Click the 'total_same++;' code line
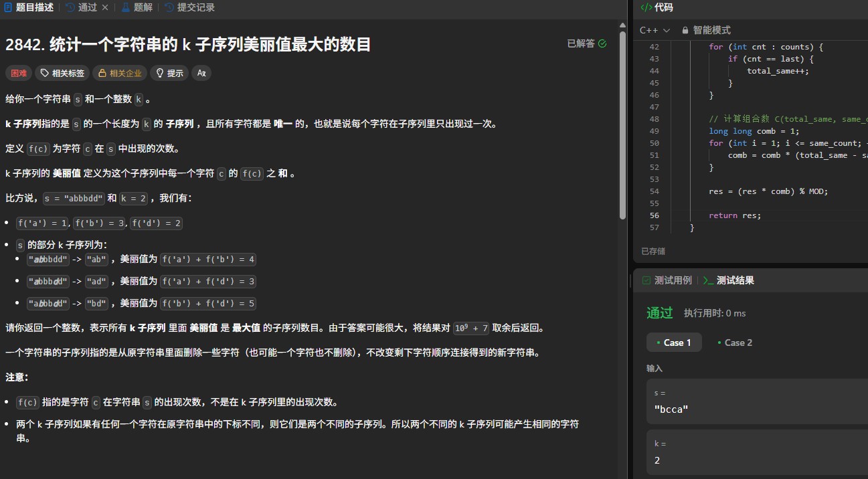The width and height of the screenshot is (868, 479). [x=778, y=71]
